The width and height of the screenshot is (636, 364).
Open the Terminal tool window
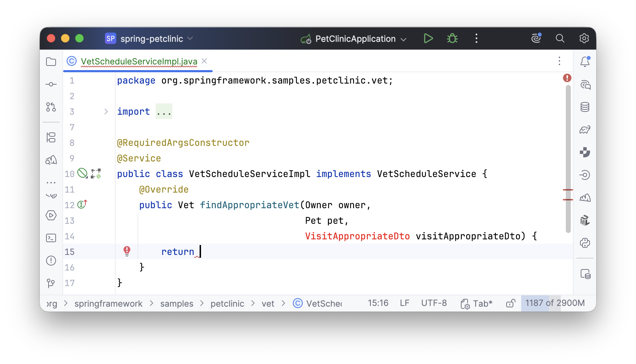click(51, 238)
